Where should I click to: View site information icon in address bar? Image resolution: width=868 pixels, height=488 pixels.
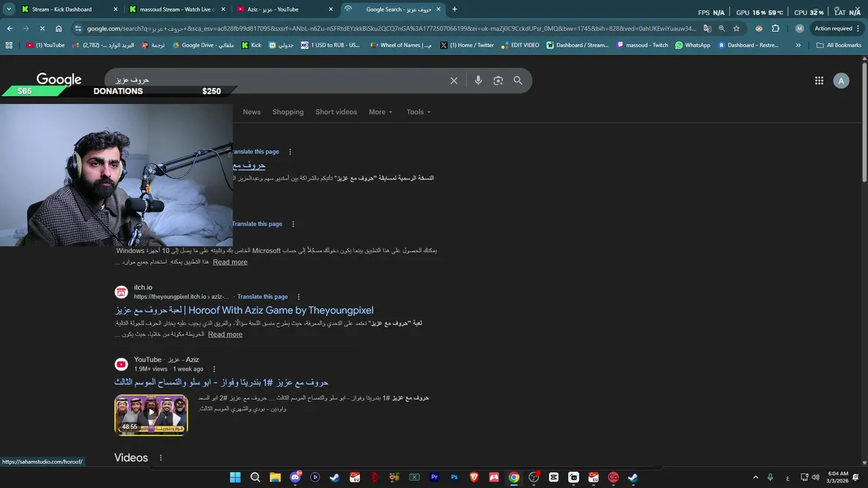tap(79, 28)
